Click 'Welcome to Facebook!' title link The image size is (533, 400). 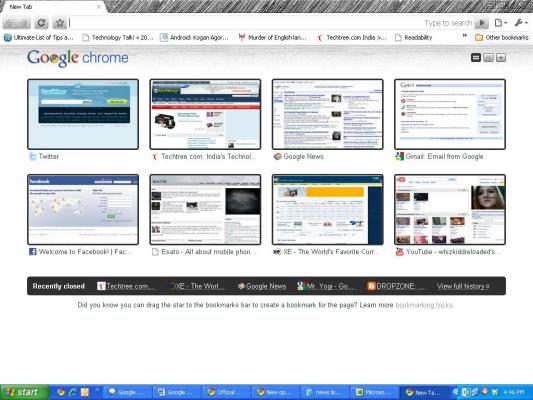click(84, 251)
